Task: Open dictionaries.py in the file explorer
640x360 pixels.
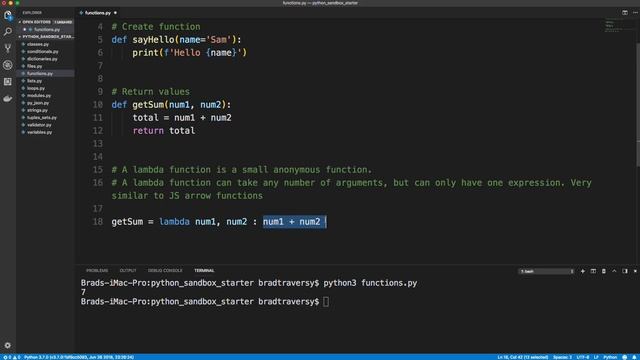Action: pos(42,59)
